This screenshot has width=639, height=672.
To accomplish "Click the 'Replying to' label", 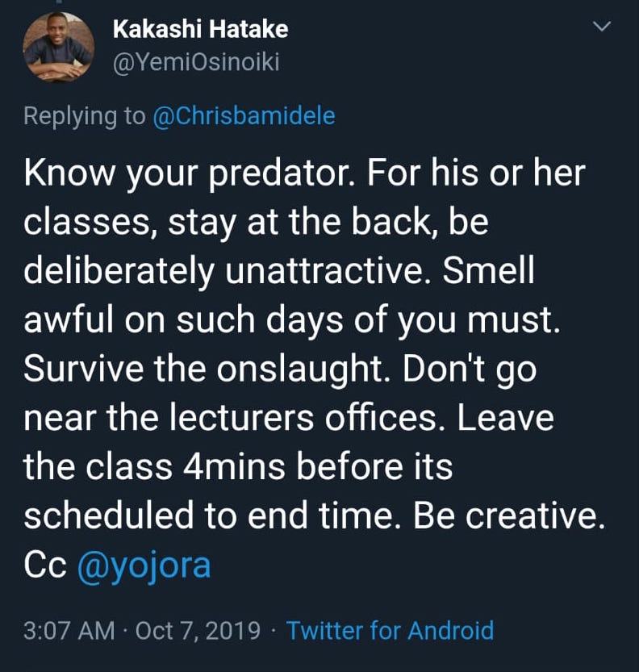I will 85,116.
